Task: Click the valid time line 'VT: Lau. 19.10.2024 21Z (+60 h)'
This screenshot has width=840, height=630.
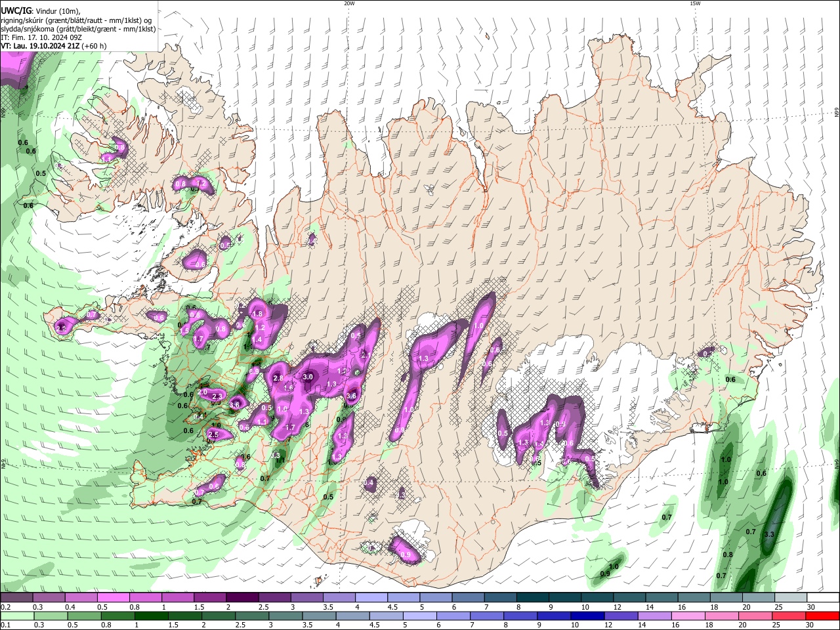Action: click(x=53, y=46)
